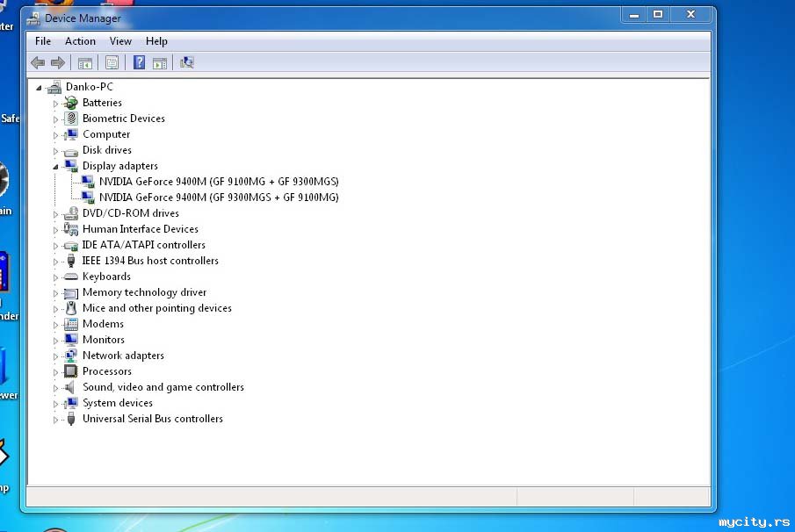Image resolution: width=795 pixels, height=532 pixels.
Task: Close the Device Manager window
Action: tap(690, 15)
